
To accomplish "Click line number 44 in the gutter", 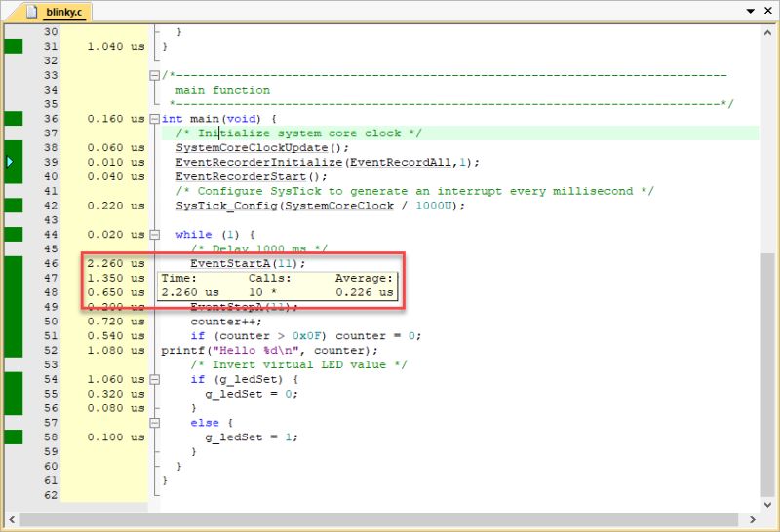I will click(51, 235).
